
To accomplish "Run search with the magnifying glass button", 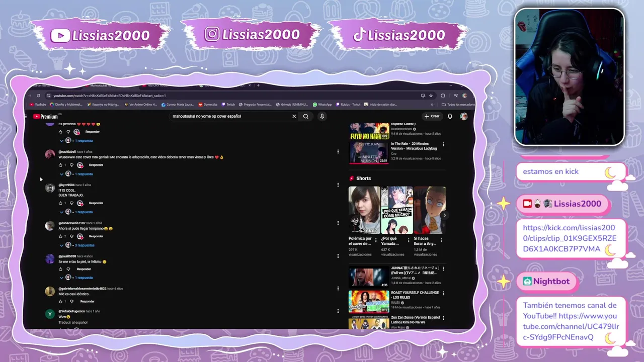I will tap(305, 116).
